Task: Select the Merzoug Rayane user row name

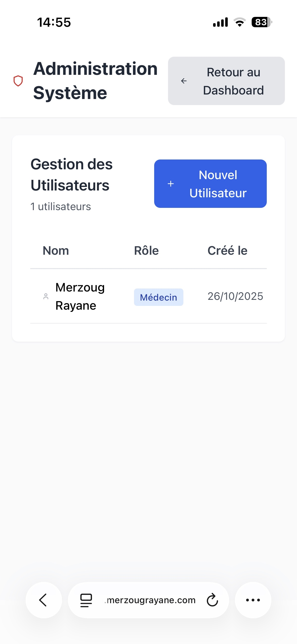Action: tap(80, 297)
